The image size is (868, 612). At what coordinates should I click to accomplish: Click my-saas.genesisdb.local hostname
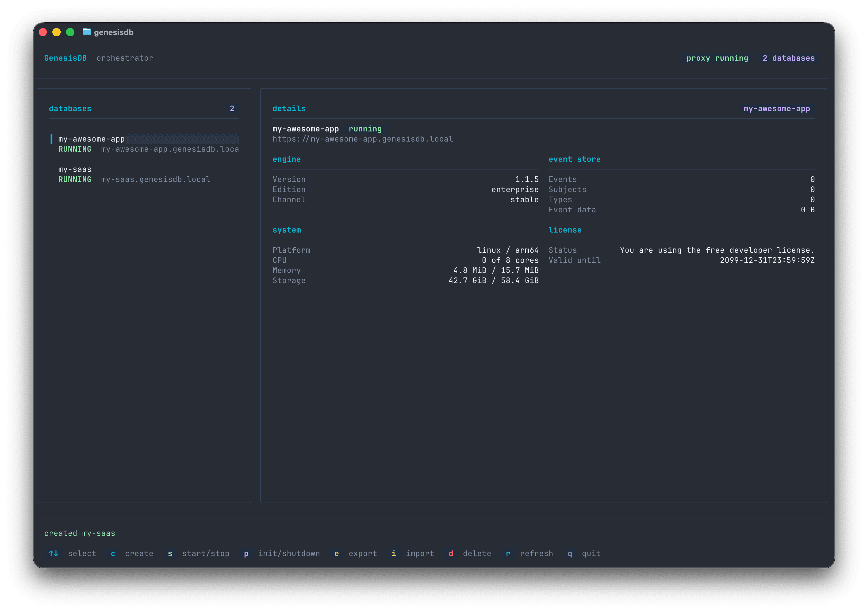pyautogui.click(x=155, y=180)
